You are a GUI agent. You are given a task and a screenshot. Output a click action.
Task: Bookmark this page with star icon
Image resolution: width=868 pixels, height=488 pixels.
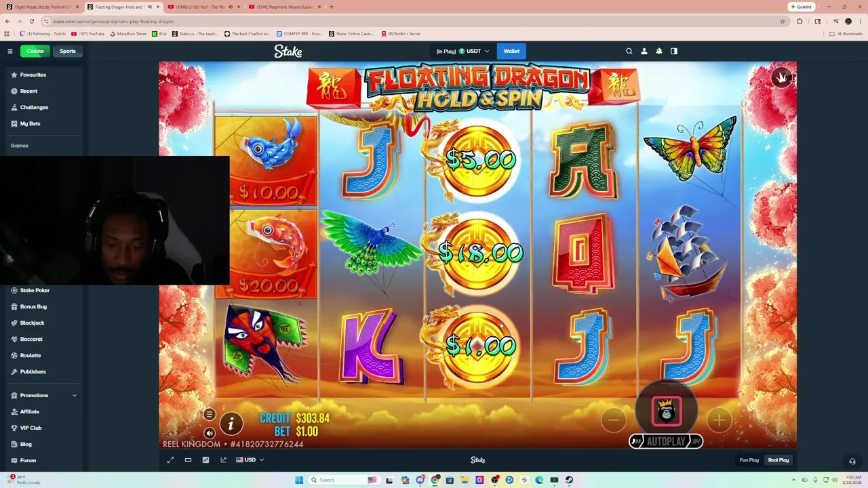[x=782, y=21]
